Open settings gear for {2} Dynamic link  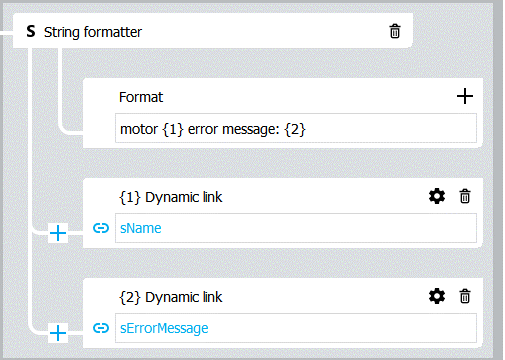tap(437, 296)
